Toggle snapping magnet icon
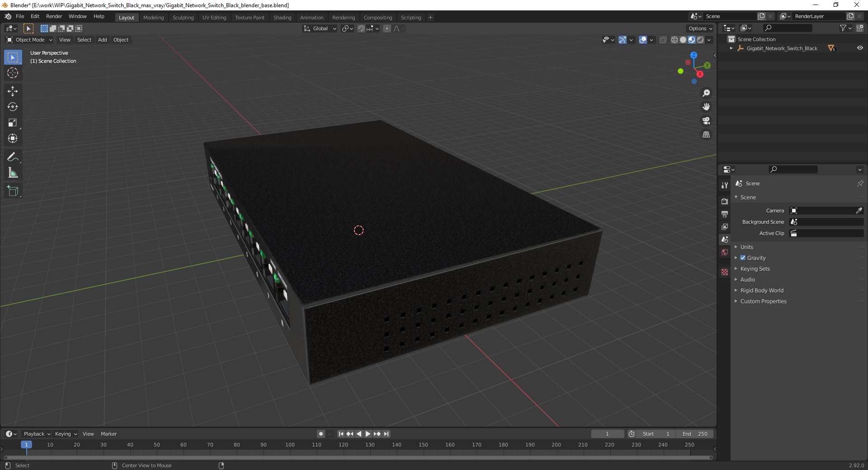This screenshot has width=868, height=470. point(361,28)
